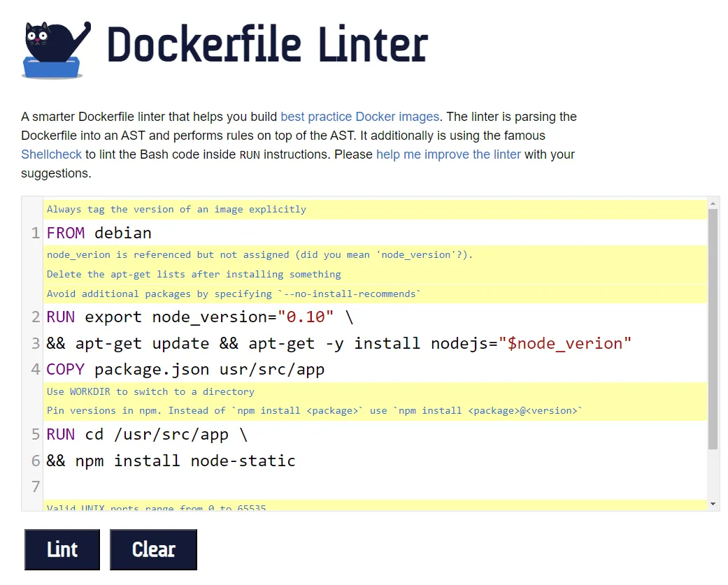This screenshot has width=728, height=585.
Task: Click the RUN export node_version line
Action: click(x=375, y=317)
